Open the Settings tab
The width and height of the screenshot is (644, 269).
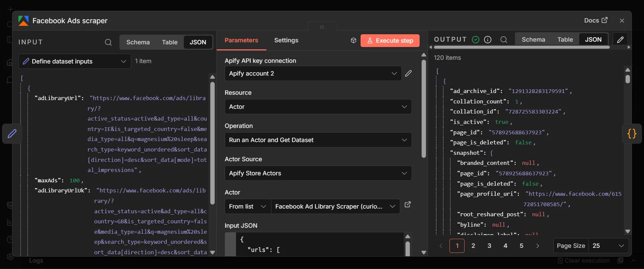tap(286, 40)
